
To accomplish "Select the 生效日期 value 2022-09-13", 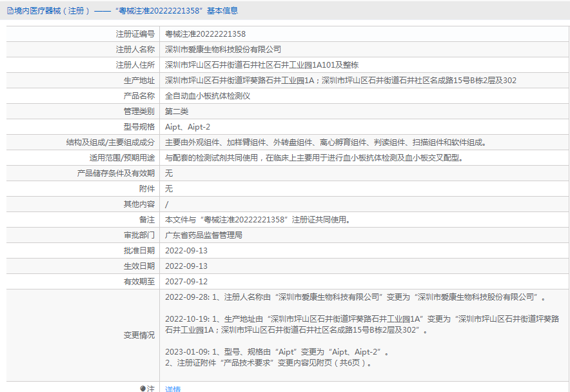I will 186,266.
